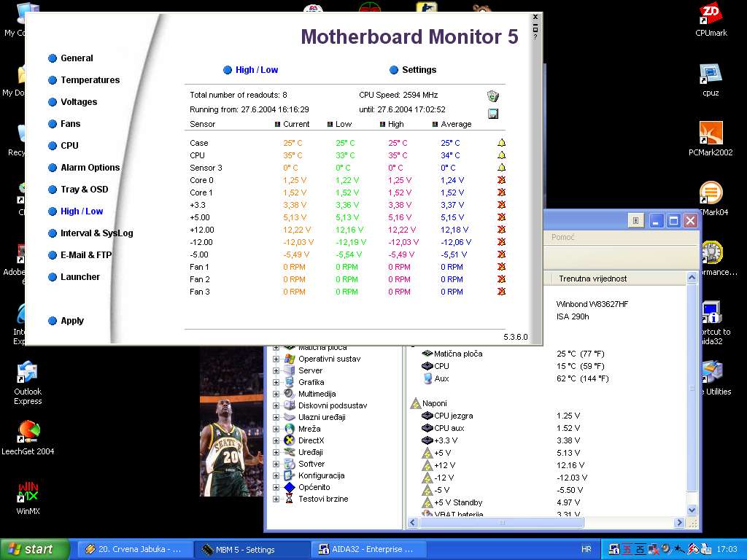Open the General settings section

click(71, 58)
